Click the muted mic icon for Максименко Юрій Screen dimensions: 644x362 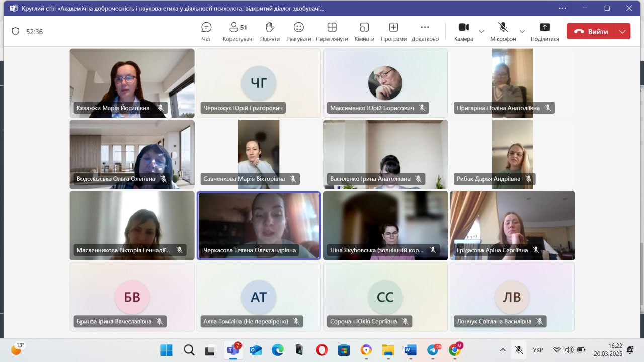pyautogui.click(x=422, y=108)
